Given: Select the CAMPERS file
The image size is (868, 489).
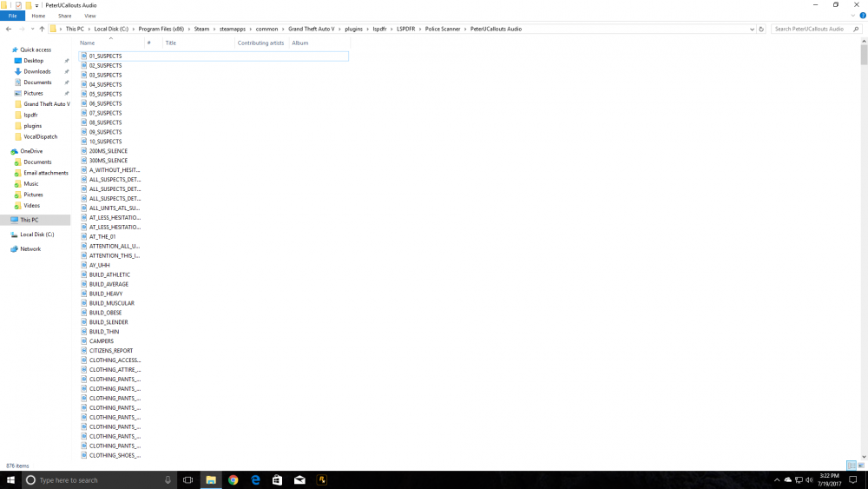Looking at the screenshot, I should 102,341.
